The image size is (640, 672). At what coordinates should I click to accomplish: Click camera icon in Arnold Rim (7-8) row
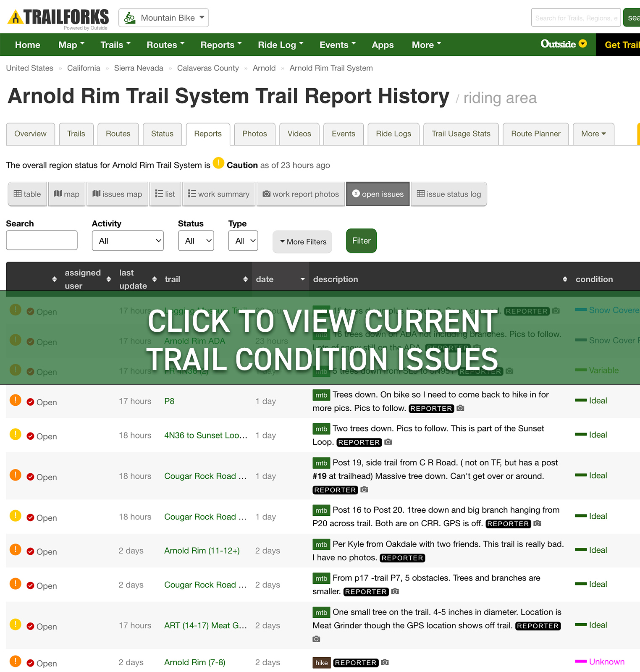(385, 662)
